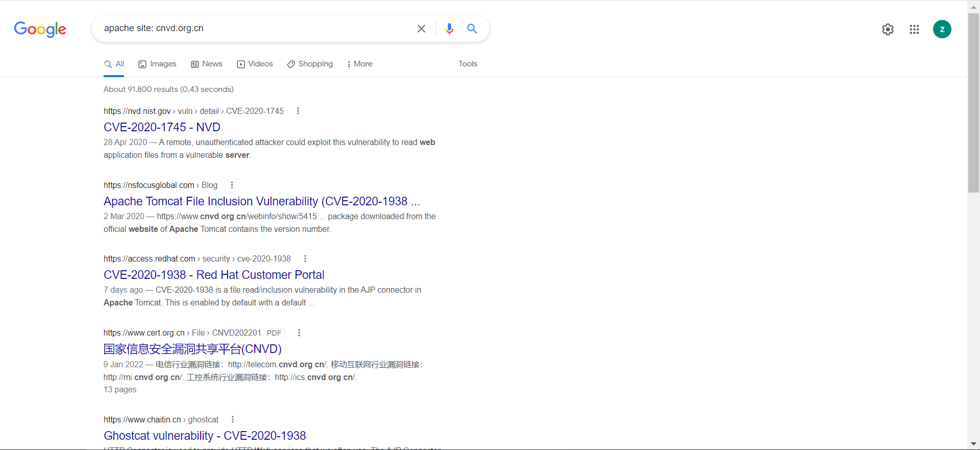Click the nsfocusglobal.com Blog breadcrumb URL
This screenshot has width=980, height=450.
pos(160,185)
